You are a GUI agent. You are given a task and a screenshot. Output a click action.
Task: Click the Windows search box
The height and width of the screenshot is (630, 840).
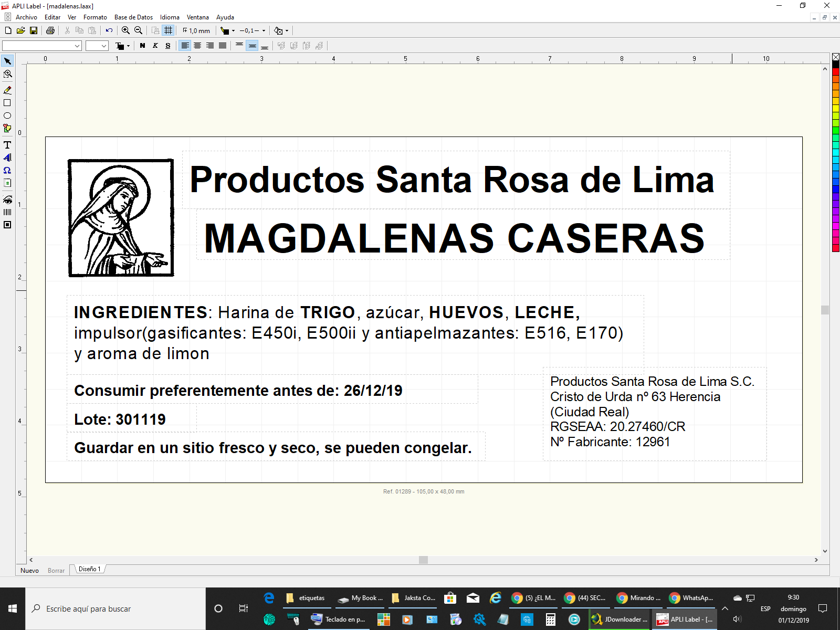[x=115, y=608]
